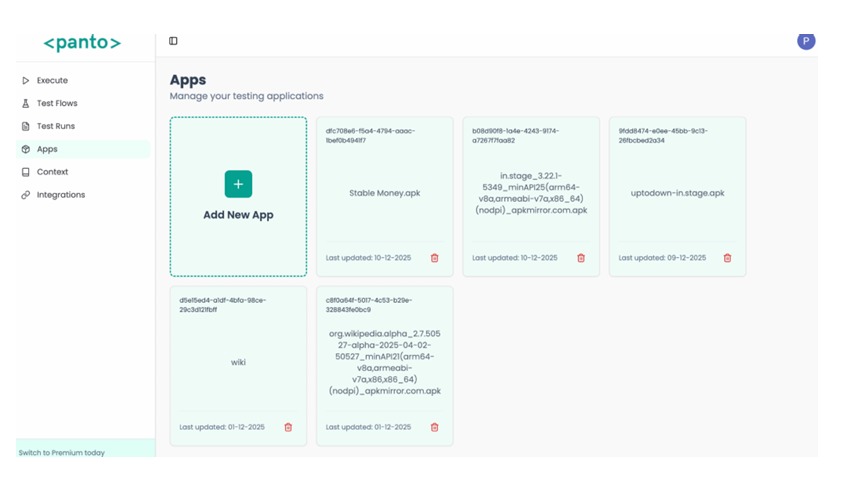856x483 pixels.
Task: Navigate to Test Runs
Action: click(56, 126)
